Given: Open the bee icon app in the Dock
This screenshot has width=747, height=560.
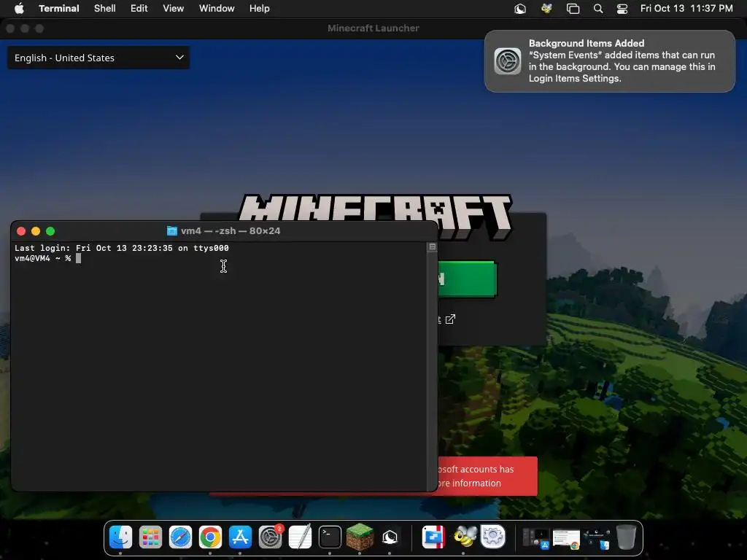Looking at the screenshot, I should coord(463,537).
